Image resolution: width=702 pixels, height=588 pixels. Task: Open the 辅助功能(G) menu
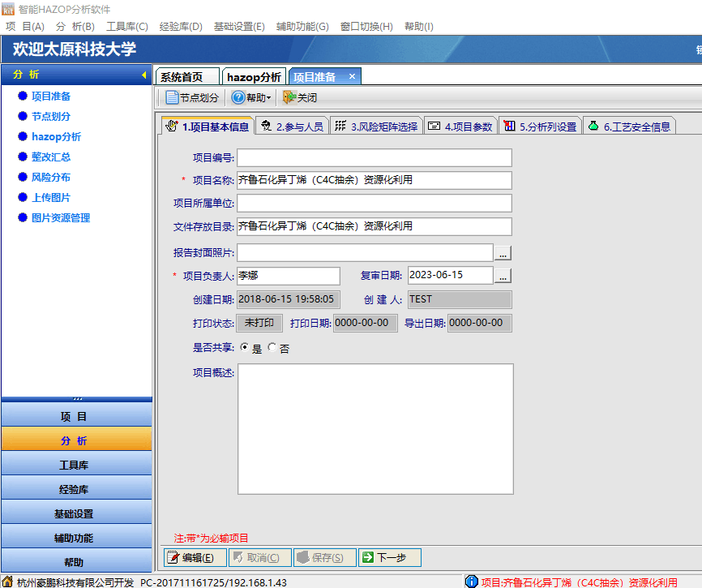coord(302,27)
